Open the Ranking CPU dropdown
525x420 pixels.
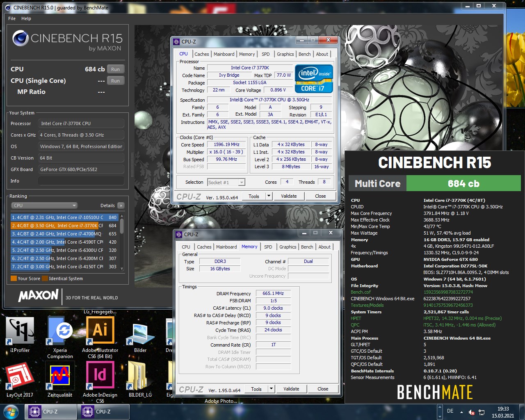[44, 205]
